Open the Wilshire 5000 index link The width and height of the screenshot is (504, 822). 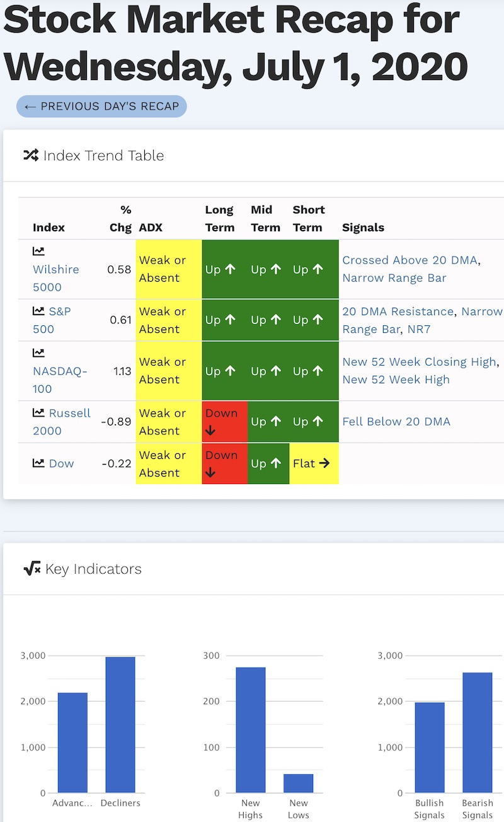pyautogui.click(x=56, y=278)
